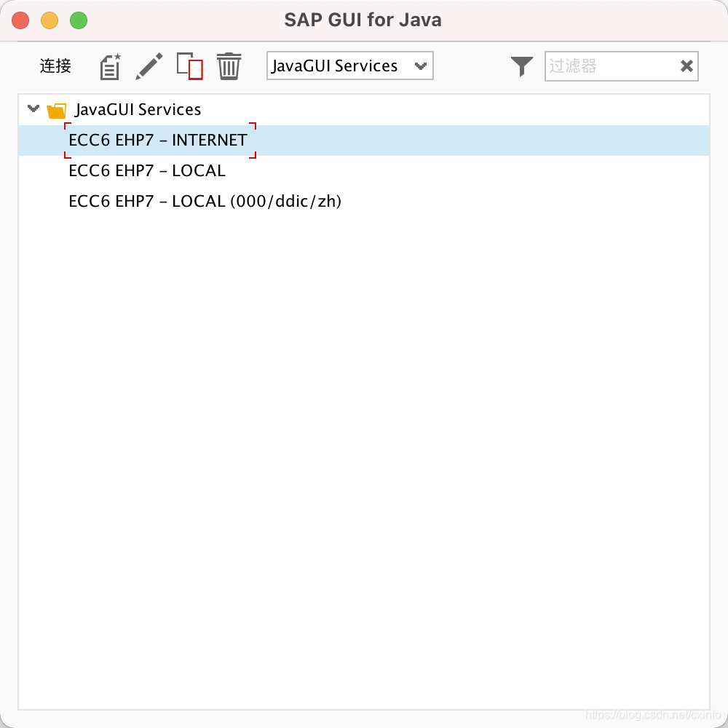Screen dimensions: 728x728
Task: Close the SAP GUI for Java window
Action: [20, 20]
